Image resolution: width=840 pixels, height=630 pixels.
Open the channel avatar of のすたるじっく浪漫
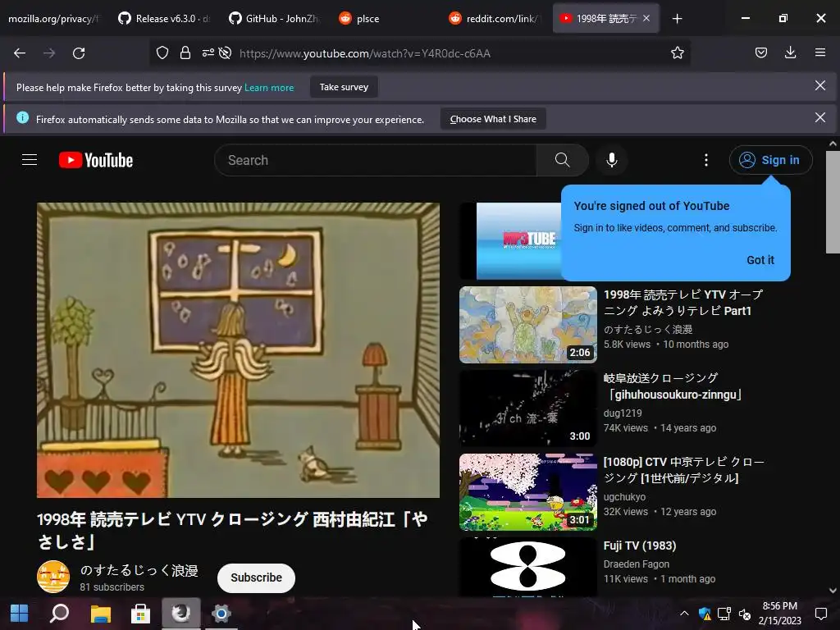click(53, 577)
